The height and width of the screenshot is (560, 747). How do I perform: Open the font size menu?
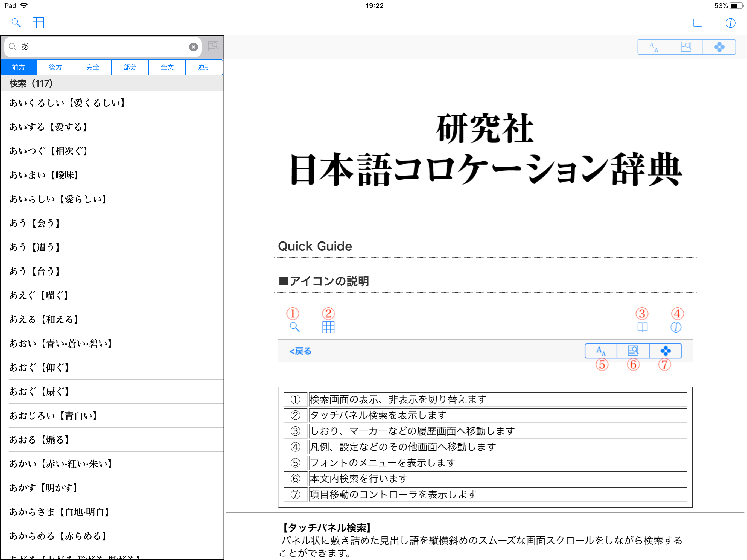[x=653, y=47]
